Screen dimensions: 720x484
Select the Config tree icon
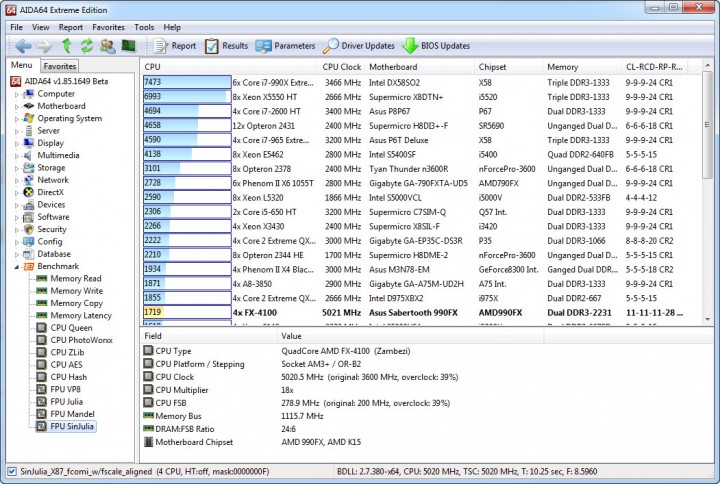[29, 242]
